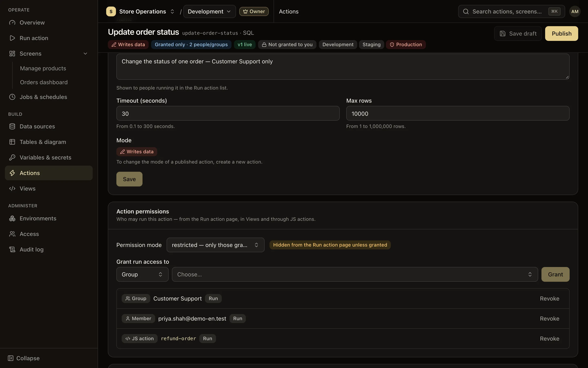The width and height of the screenshot is (588, 368).
Task: Click the Variables & secrets key icon
Action: (12, 158)
